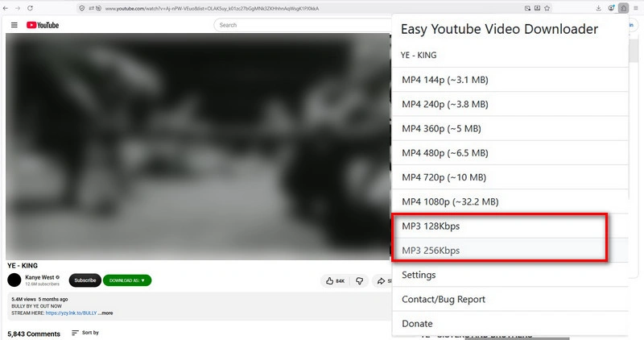
Task: Share the video with share arrow
Action: tap(383, 281)
